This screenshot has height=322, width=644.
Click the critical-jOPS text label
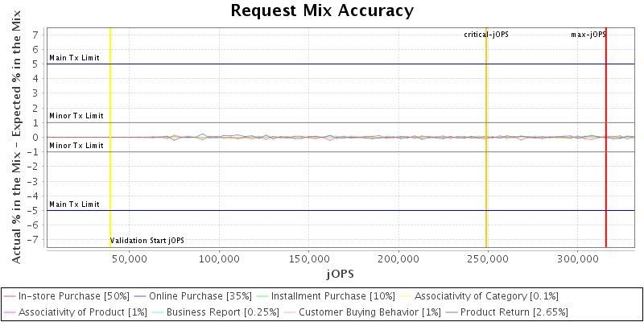pyautogui.click(x=486, y=35)
